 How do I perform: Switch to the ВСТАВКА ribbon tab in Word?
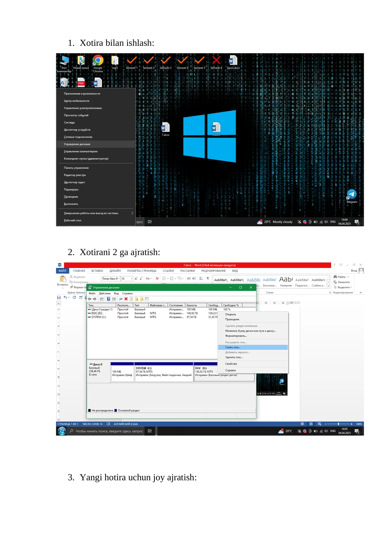[x=97, y=271]
